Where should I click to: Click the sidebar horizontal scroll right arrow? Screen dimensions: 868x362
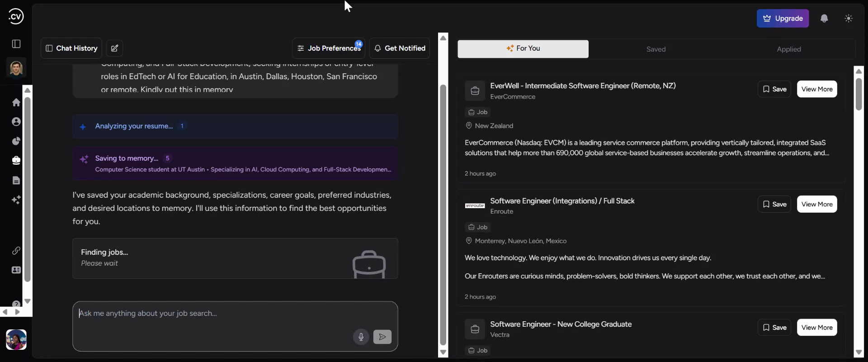click(x=17, y=312)
